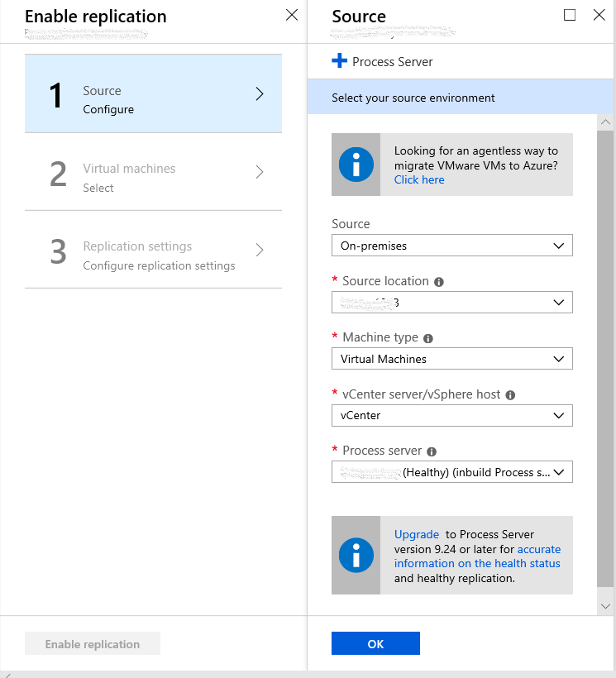Screen dimensions: 616x678
Task: Click the info badge on the Upgrade notice
Action: click(356, 556)
